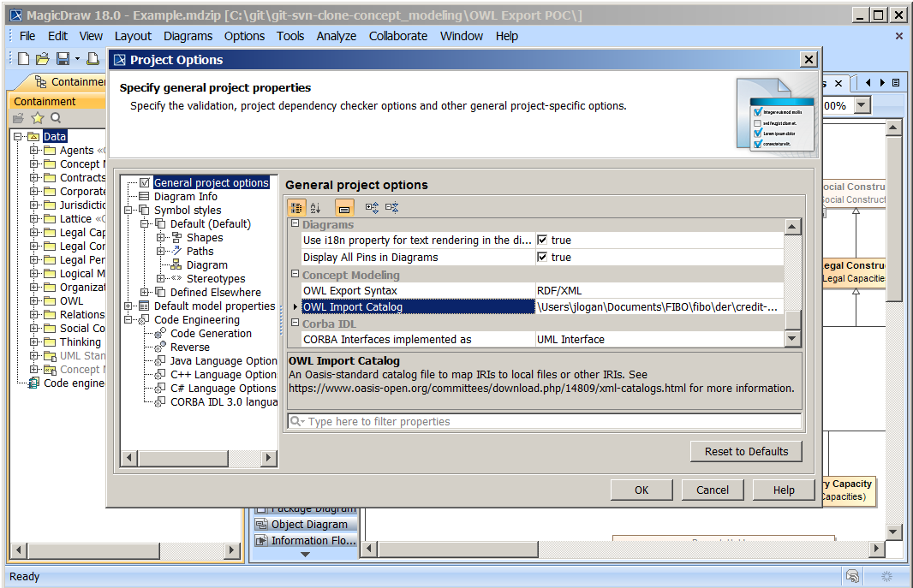Image resolution: width=913 pixels, height=588 pixels.
Task: Click properties table scroll down arrow
Action: coord(792,338)
